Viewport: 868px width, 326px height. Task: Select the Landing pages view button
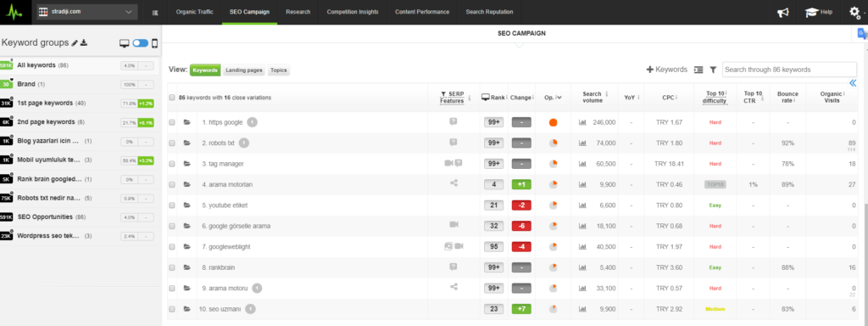(244, 70)
